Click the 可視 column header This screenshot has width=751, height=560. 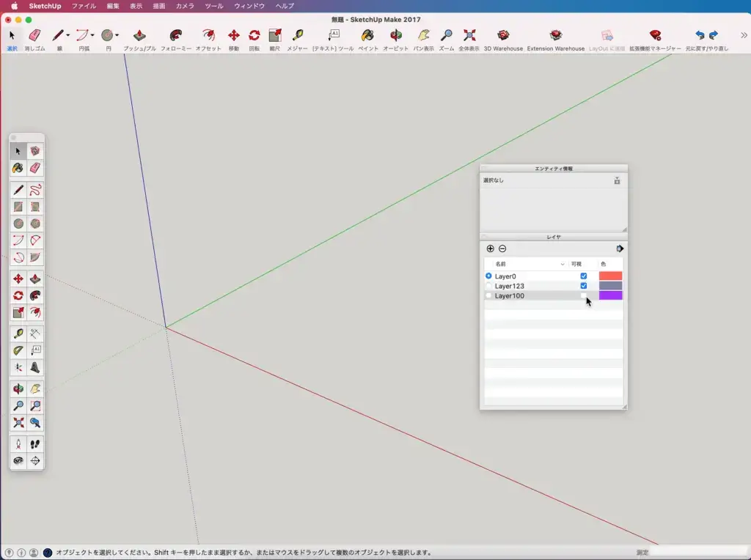576,264
